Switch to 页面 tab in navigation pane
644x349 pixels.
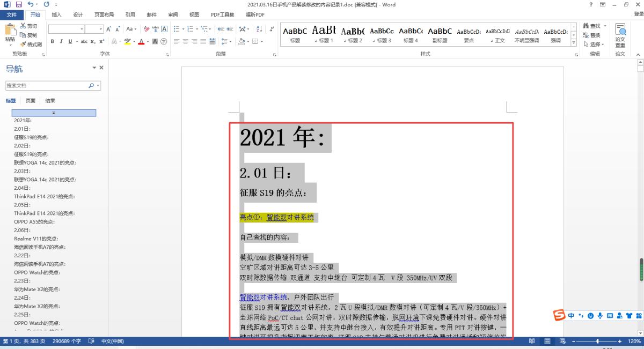(31, 101)
